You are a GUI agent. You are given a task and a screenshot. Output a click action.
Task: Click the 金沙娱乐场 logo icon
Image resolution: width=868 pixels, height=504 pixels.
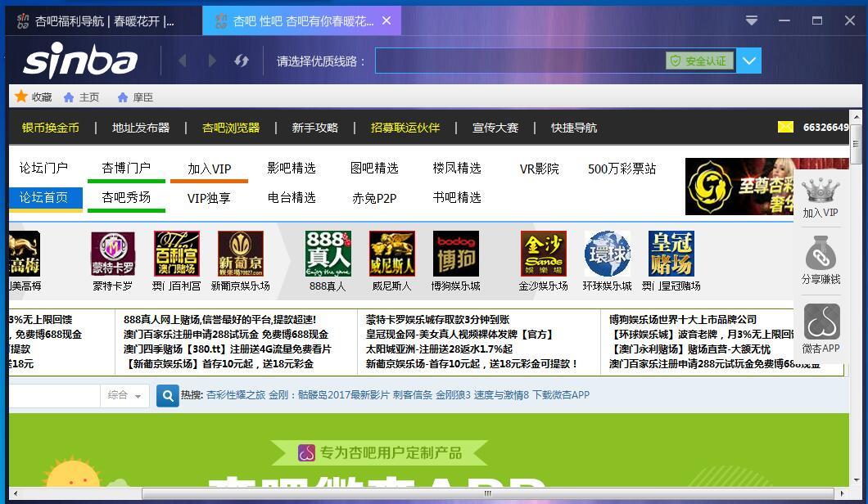coord(543,254)
